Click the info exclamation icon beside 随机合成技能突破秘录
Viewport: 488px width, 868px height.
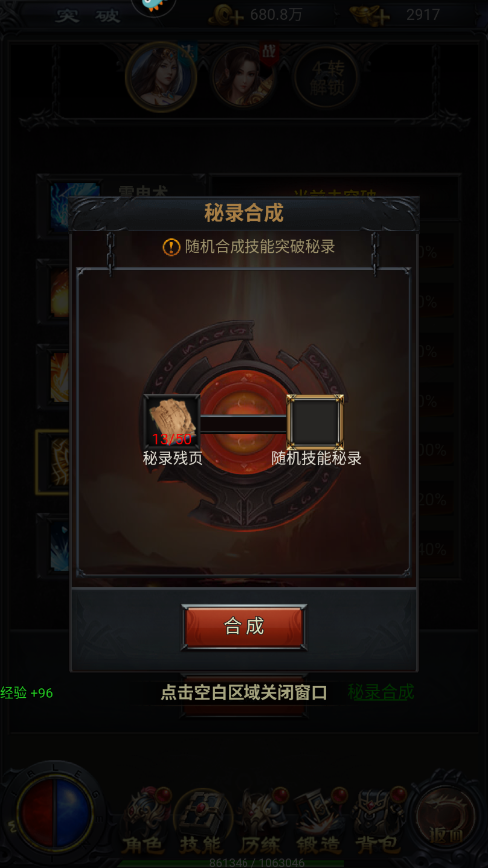[x=171, y=247]
